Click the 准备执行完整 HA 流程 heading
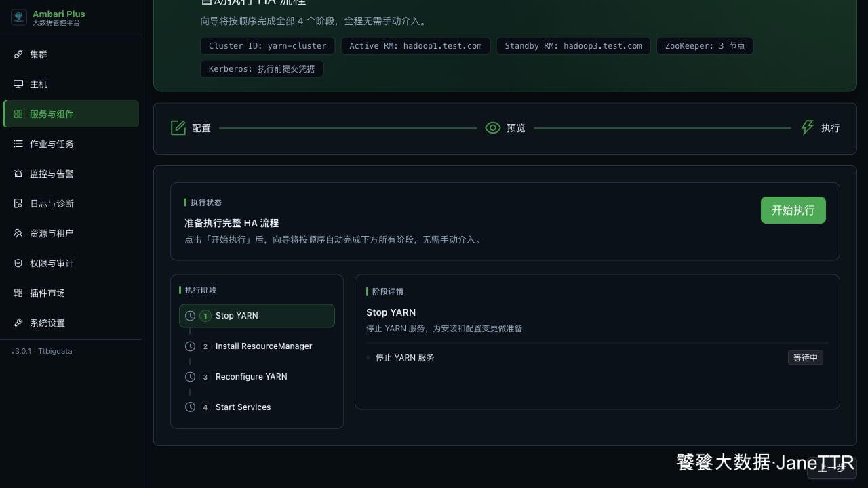Image resolution: width=868 pixels, height=488 pixels. point(232,223)
